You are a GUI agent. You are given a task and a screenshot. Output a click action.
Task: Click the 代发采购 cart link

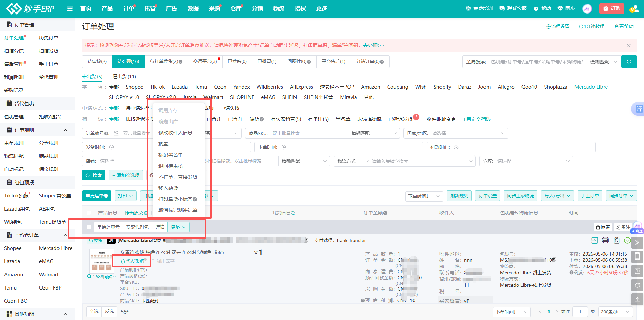coord(132,261)
